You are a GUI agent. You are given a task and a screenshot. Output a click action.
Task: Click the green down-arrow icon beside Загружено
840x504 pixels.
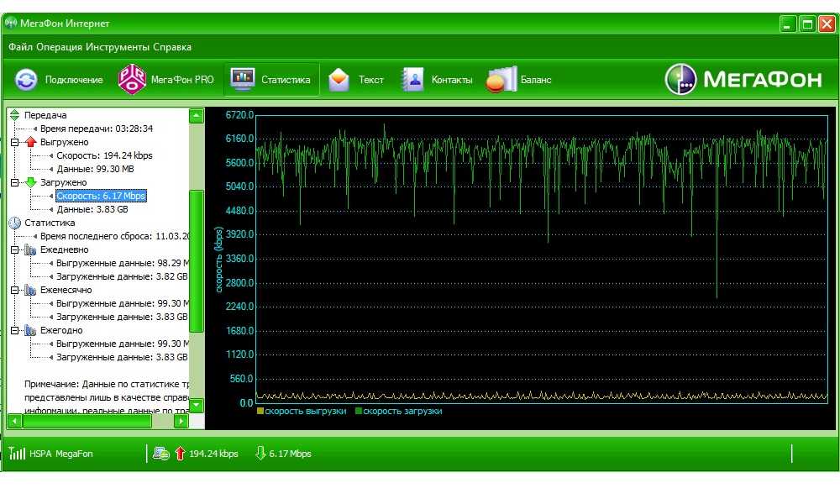pyautogui.click(x=30, y=182)
